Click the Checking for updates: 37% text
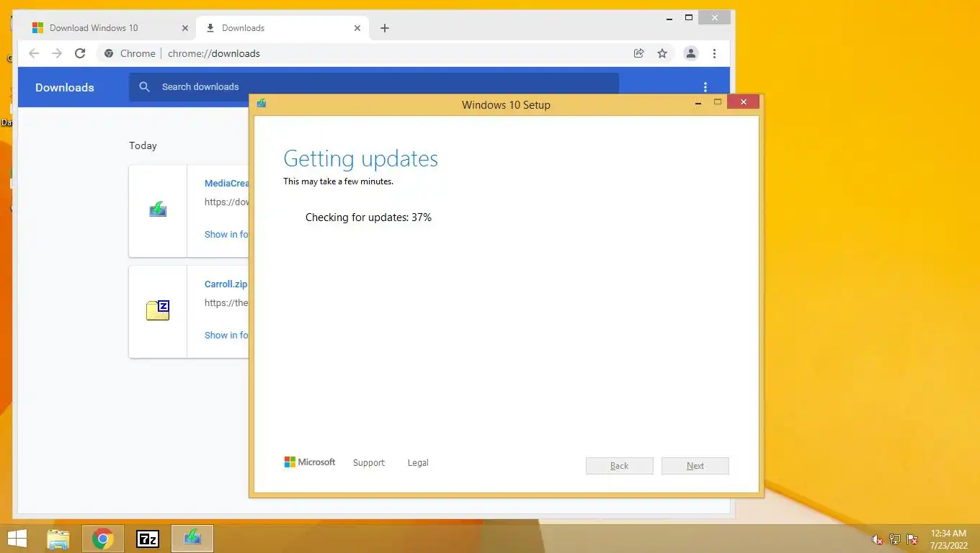Image resolution: width=980 pixels, height=553 pixels. click(368, 217)
